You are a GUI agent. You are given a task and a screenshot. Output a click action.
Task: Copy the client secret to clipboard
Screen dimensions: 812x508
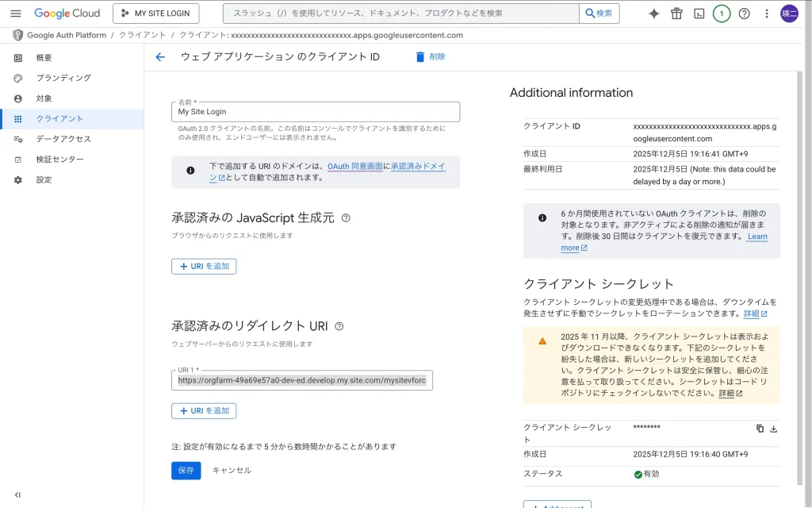click(x=760, y=429)
